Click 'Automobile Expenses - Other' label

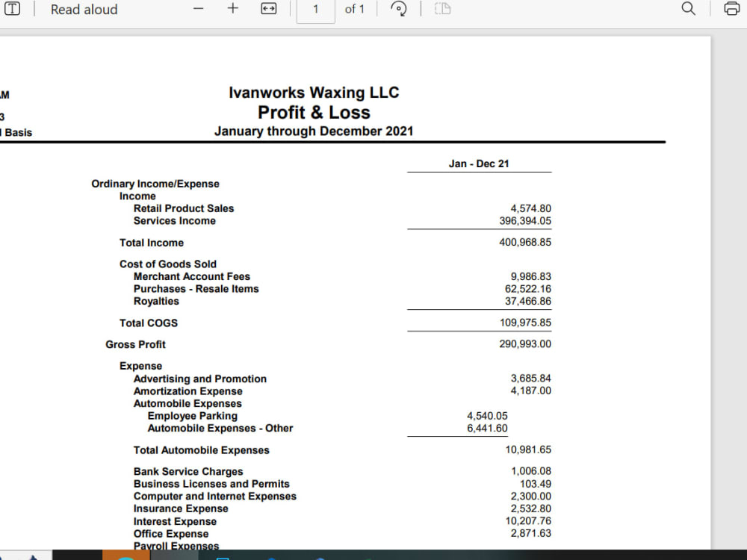(x=220, y=429)
